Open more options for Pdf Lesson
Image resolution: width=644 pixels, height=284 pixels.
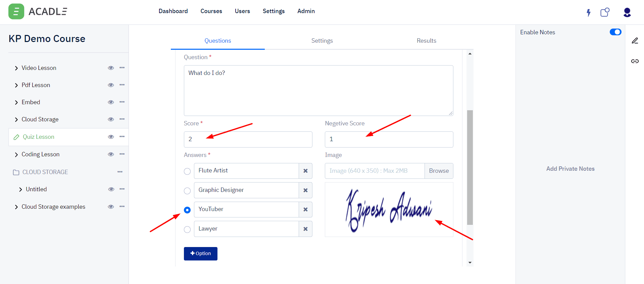[122, 85]
